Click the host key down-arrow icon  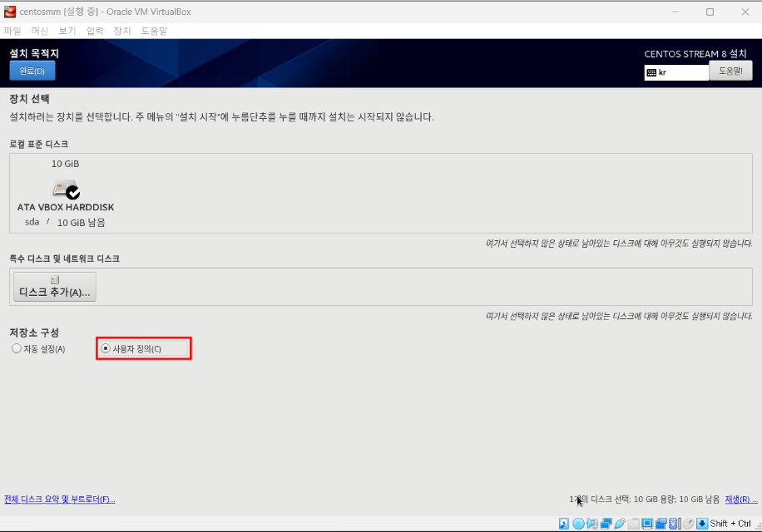click(702, 523)
